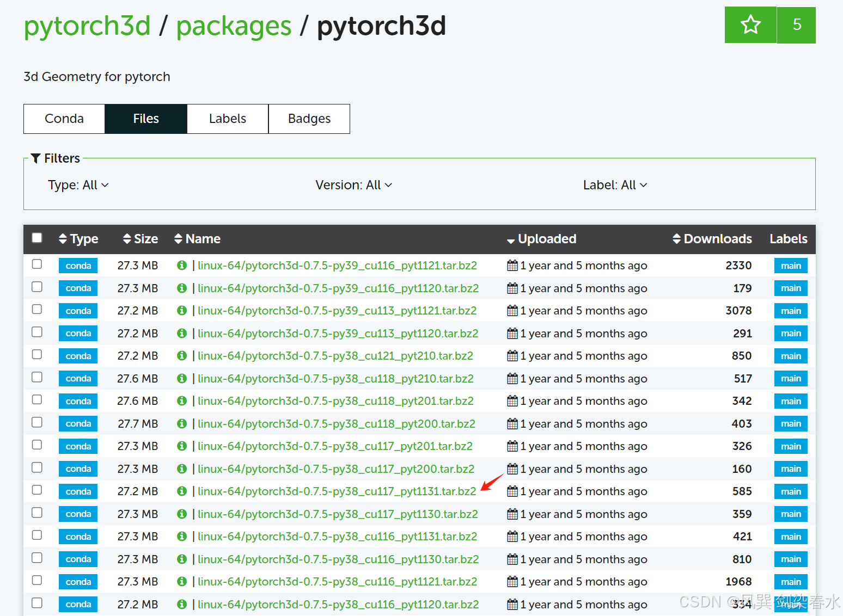Sort table by Type column
This screenshot has width=843, height=616.
coord(78,239)
